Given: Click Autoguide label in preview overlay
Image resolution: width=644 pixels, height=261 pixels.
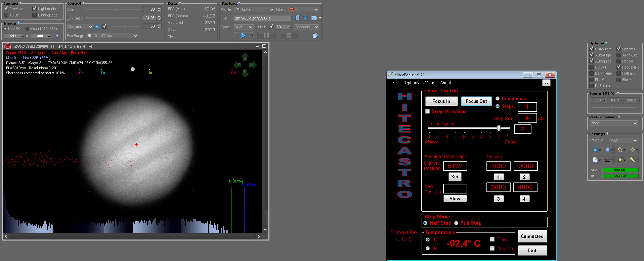Looking at the screenshot, I should tap(39, 53).
